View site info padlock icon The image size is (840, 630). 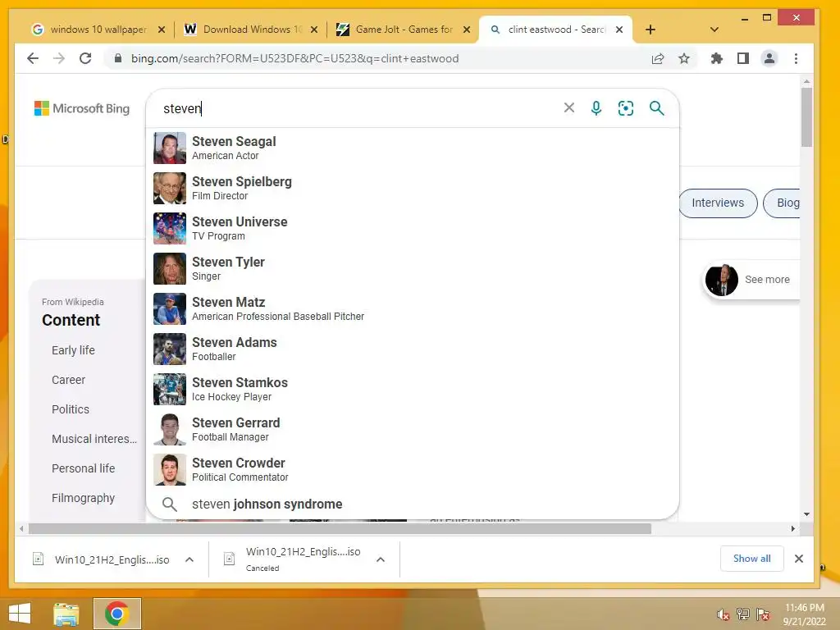[118, 58]
